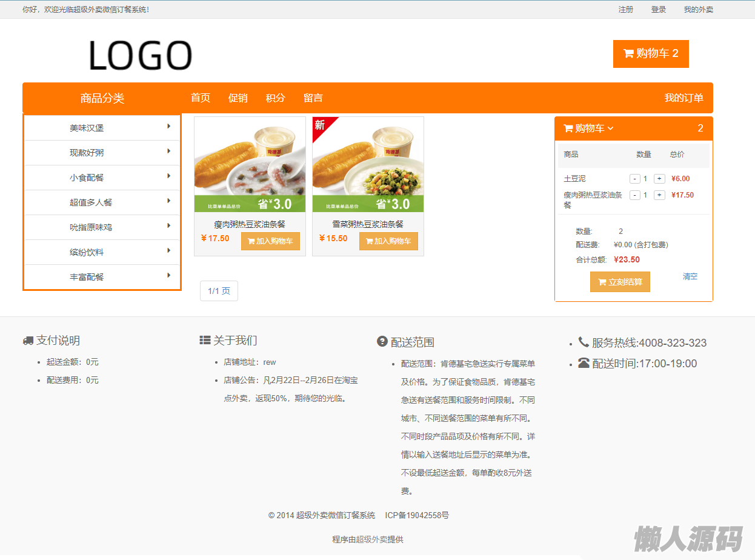This screenshot has height=560, width=755.
Task: Click the 商品分类 category header
Action: coord(102,98)
